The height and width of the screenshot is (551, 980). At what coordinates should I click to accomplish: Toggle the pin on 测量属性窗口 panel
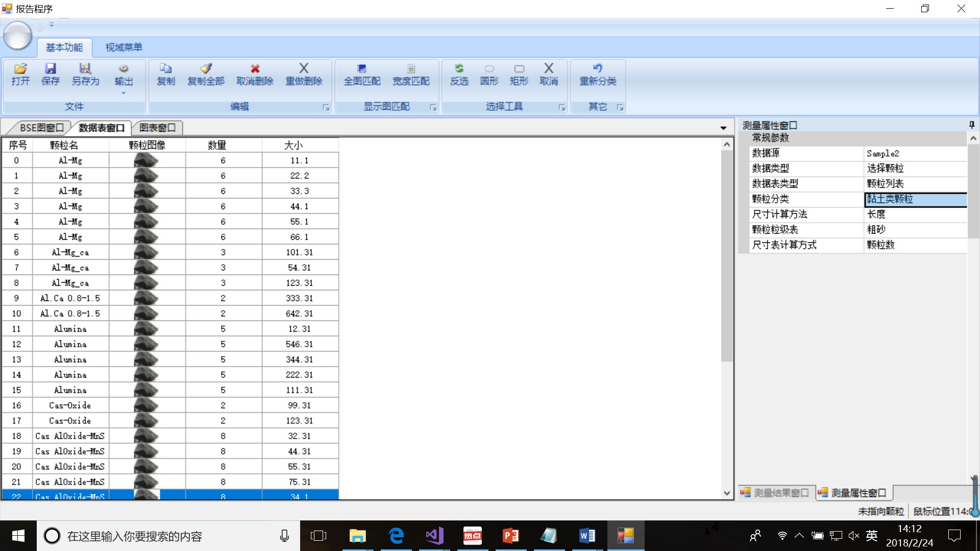pyautogui.click(x=971, y=125)
